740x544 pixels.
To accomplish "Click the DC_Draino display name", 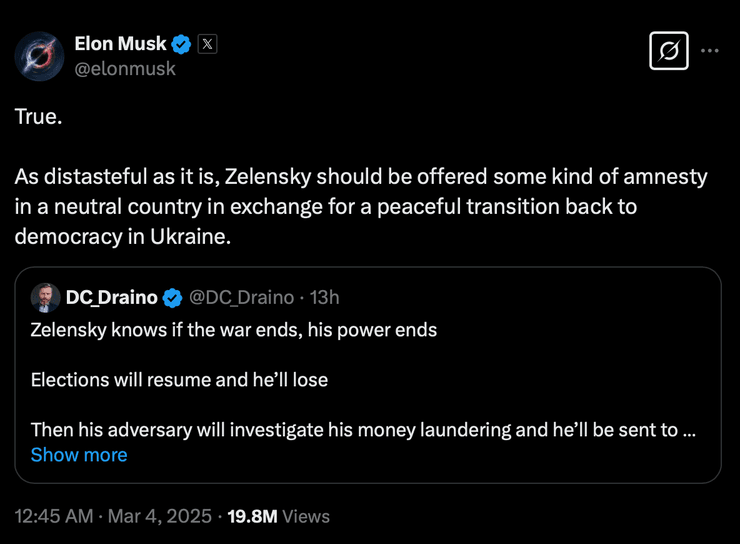I will [x=111, y=297].
